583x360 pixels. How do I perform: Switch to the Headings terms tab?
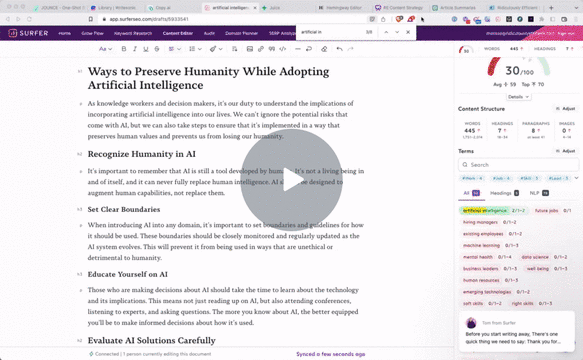pos(504,193)
